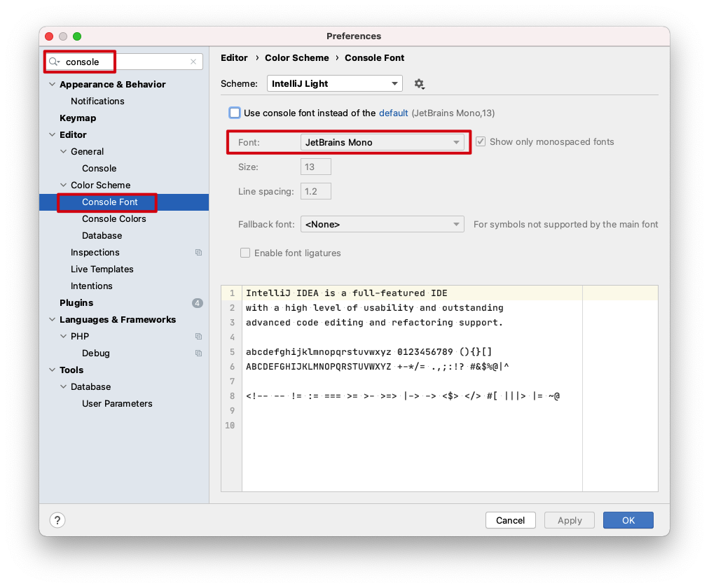
Task: Collapse Languages & Frameworks node
Action: point(53,320)
